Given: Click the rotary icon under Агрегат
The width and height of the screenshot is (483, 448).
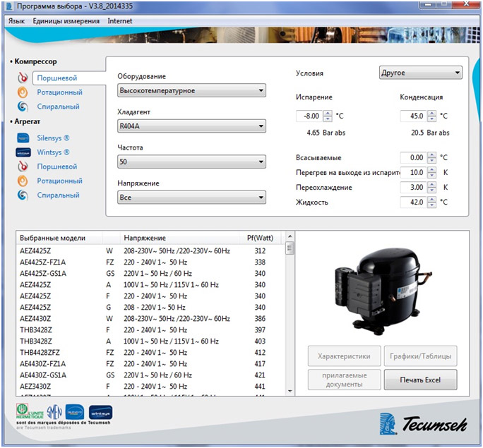Looking at the screenshot, I should [23, 181].
